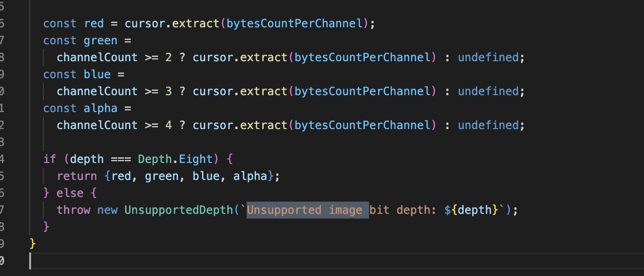Click the closing brace on the last code line
This screenshot has width=644, height=276.
tap(32, 244)
